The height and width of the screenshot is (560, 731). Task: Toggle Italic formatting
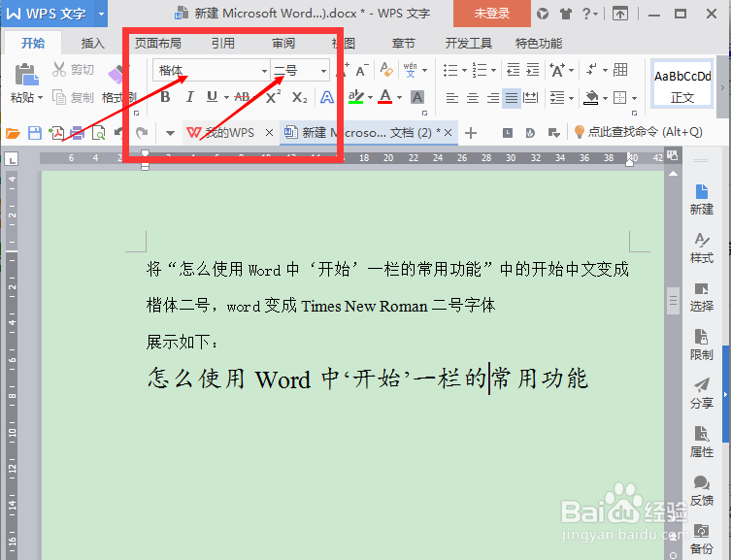click(189, 97)
